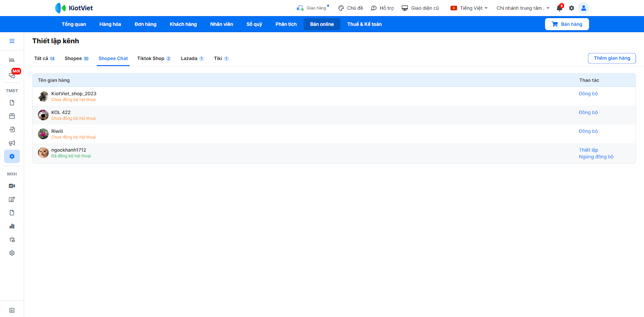644x317 pixels.
Task: Open the Hàng hóa menu
Action: pyautogui.click(x=110, y=24)
